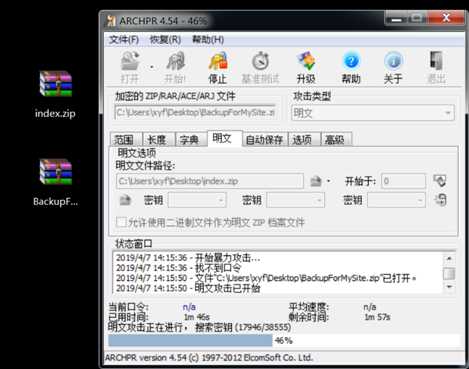Open the 恢复(R) menu
This screenshot has width=469, height=369.
[x=165, y=40]
